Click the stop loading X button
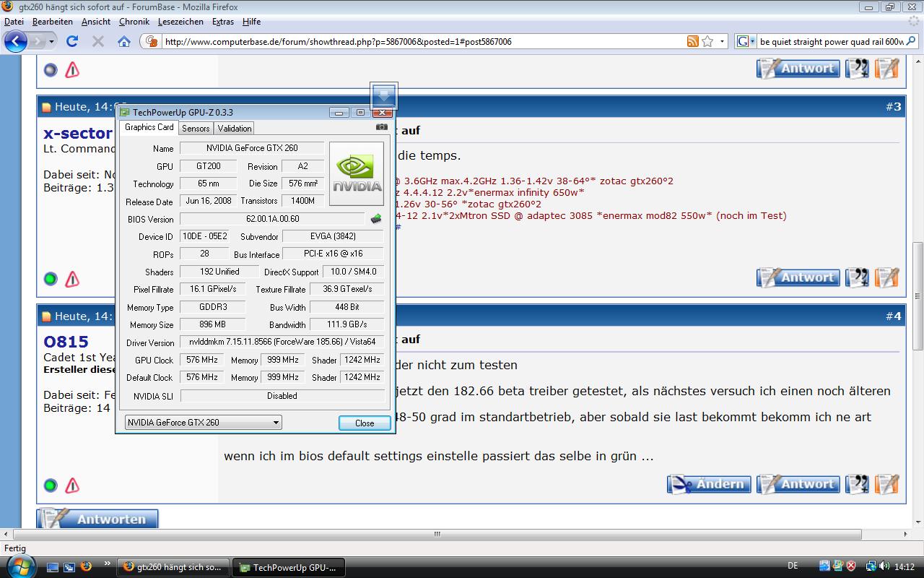Image resolution: width=924 pixels, height=578 pixels. [x=98, y=41]
